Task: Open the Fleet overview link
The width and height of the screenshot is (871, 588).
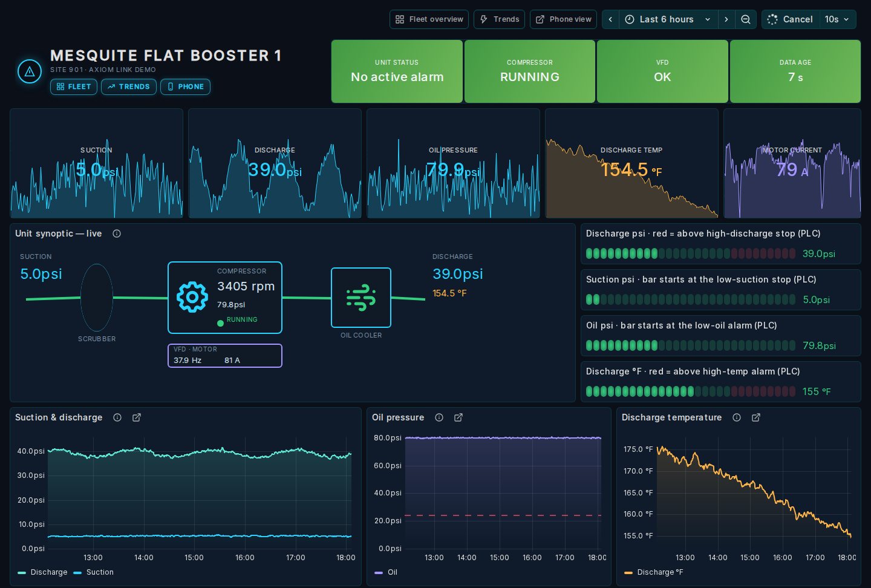Action: 429,19
